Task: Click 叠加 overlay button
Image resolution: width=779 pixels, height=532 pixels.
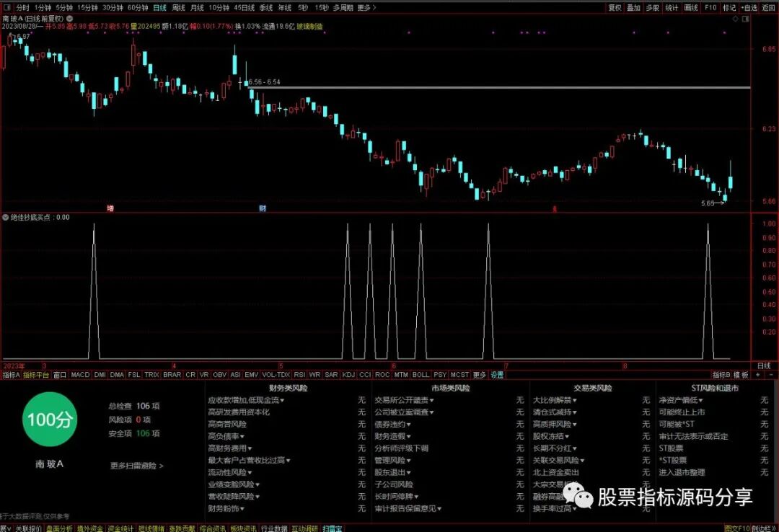Action: point(633,8)
